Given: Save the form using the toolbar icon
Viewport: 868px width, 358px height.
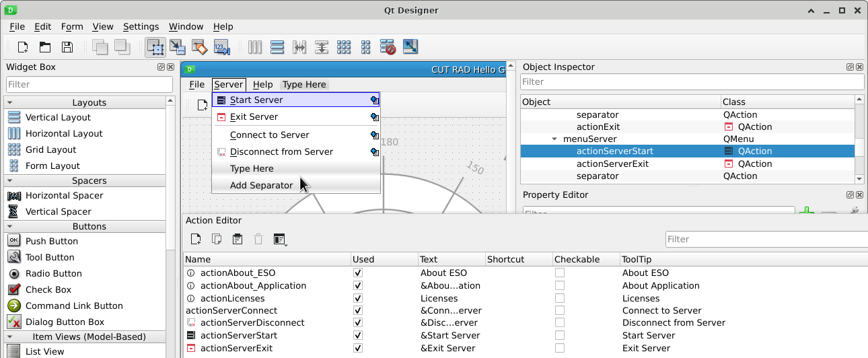Looking at the screenshot, I should [67, 47].
